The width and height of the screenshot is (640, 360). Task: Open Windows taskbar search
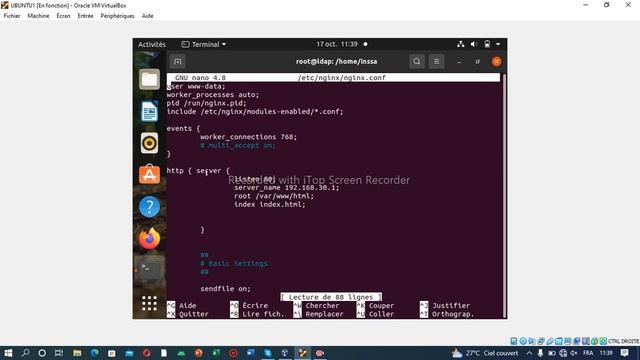click(x=25, y=353)
